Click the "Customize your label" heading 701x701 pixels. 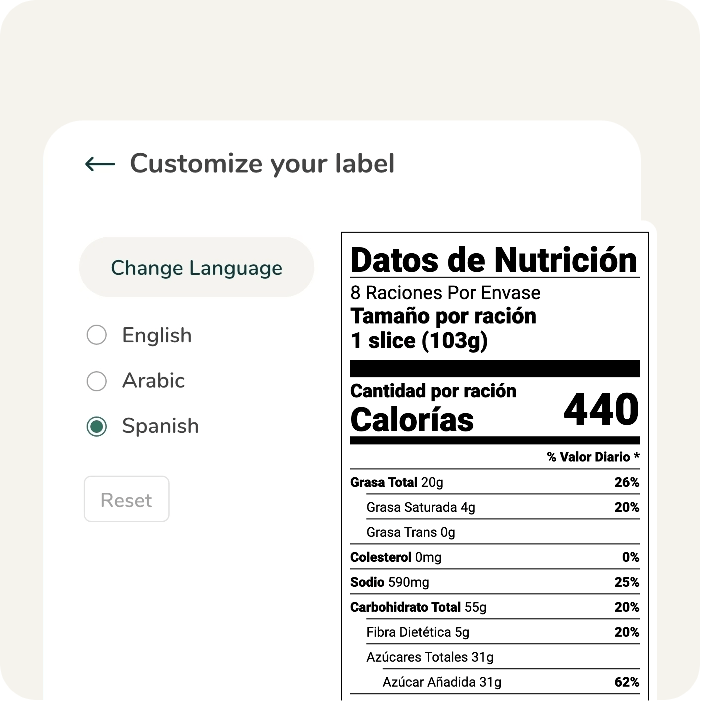pos(262,164)
